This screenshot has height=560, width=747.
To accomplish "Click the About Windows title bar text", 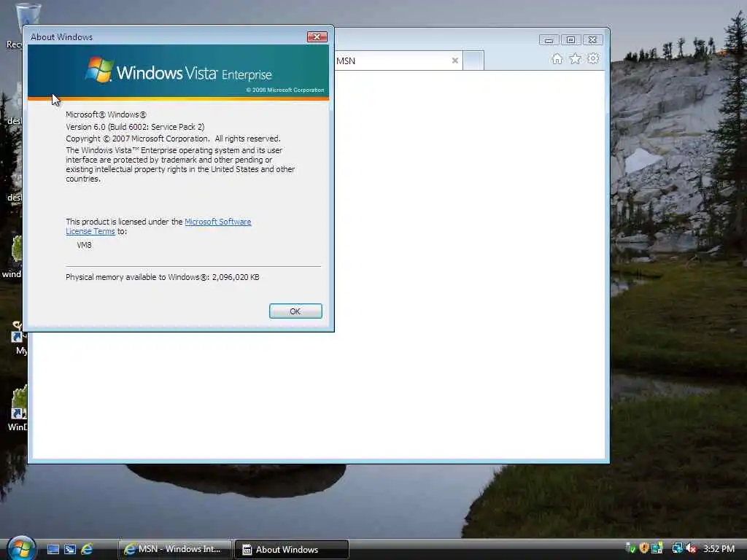I will coord(61,37).
